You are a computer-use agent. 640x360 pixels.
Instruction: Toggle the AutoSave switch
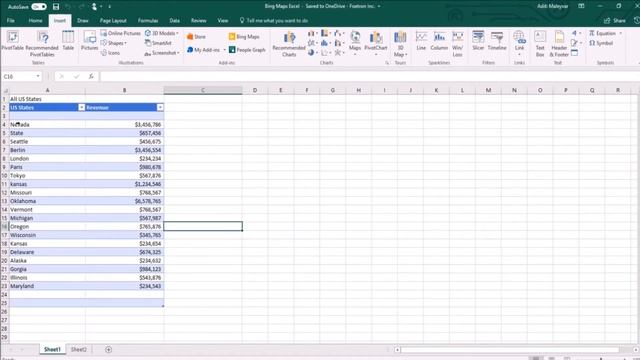39,7
